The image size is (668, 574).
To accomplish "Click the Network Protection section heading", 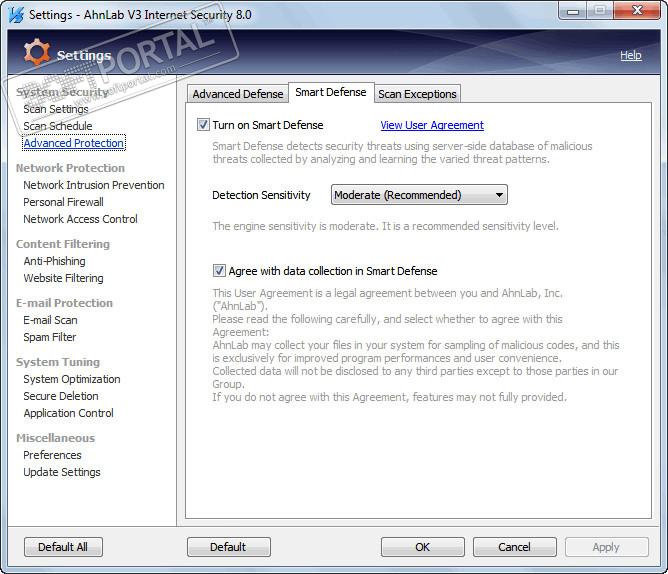I will pos(70,168).
